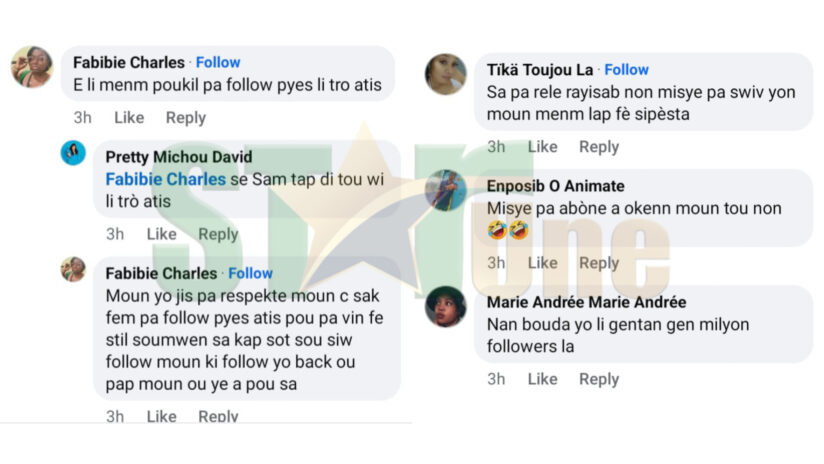Like Fabibie Charles's first comment
This screenshot has width=824, height=464.
click(x=129, y=118)
